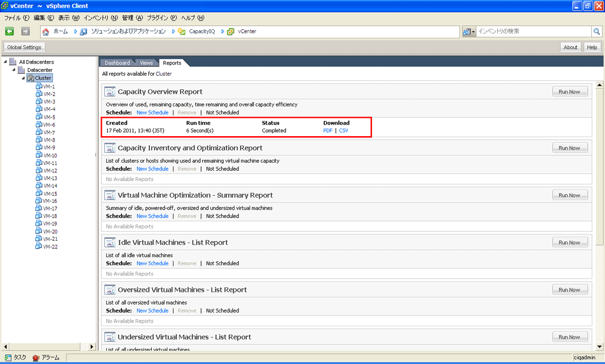Run the Idle Virtual Machines report now

click(570, 242)
